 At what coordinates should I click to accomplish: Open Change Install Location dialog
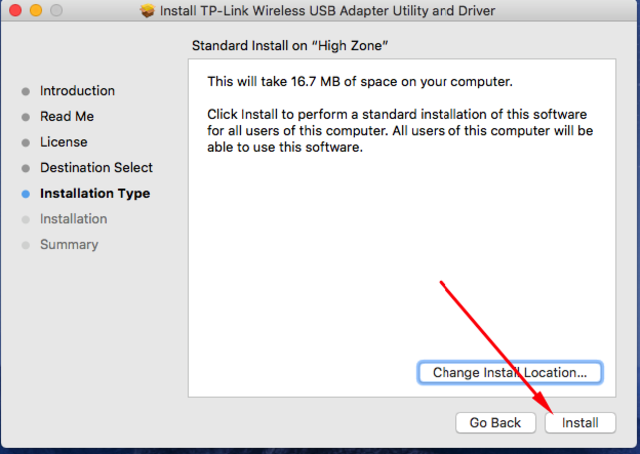point(510,373)
